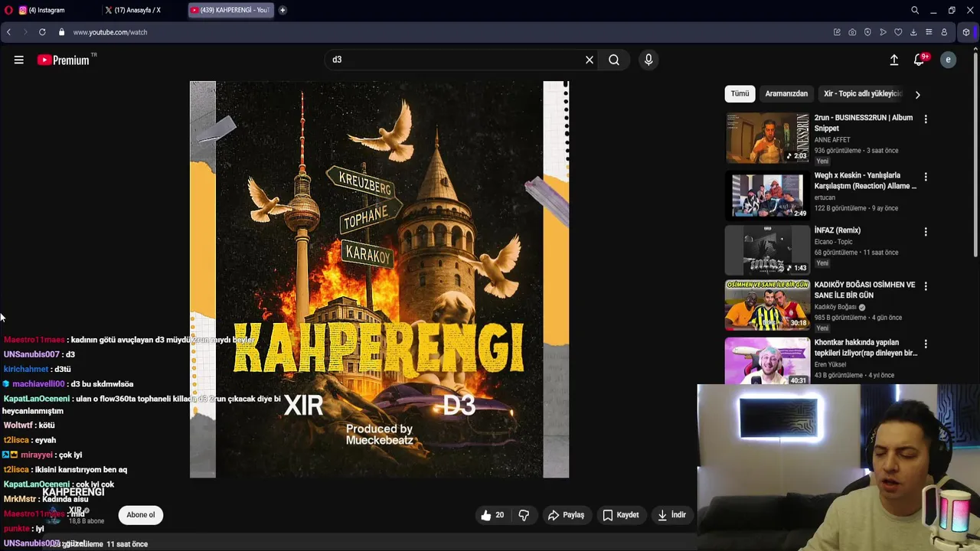Open the Opera extensions cube icon
Screen dimensions: 980x551
tap(966, 32)
